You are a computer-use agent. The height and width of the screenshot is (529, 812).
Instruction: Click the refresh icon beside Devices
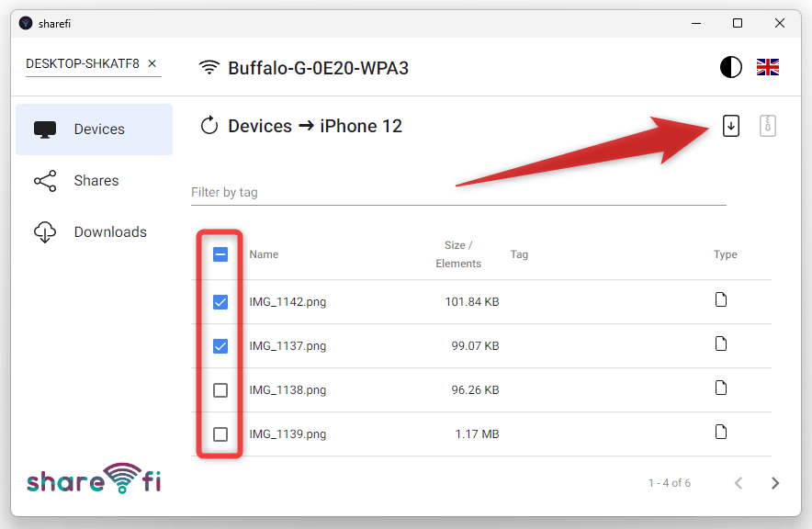(x=209, y=126)
